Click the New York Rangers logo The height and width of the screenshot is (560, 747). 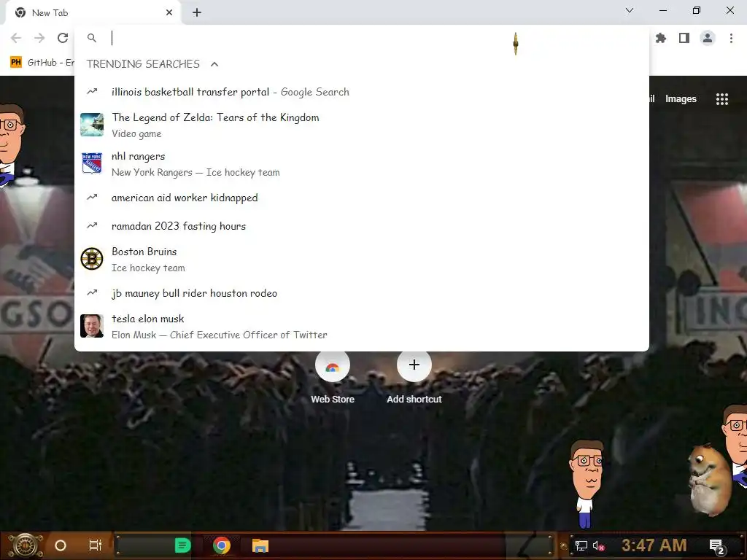92,163
